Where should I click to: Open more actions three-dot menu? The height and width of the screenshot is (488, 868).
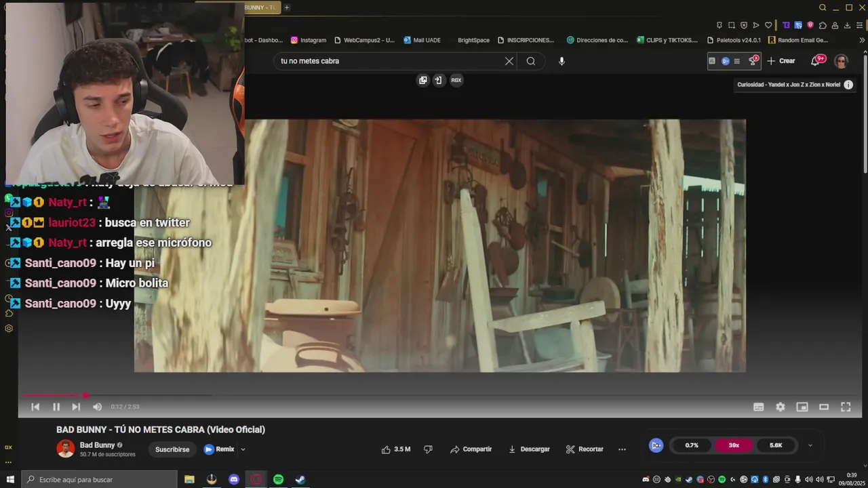[622, 449]
